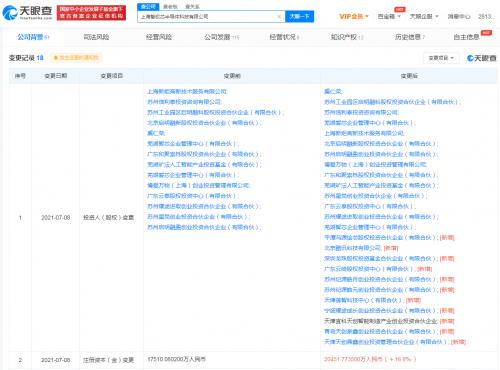
Task: Click the red promotional banner beside the logo
Action: (91, 13)
